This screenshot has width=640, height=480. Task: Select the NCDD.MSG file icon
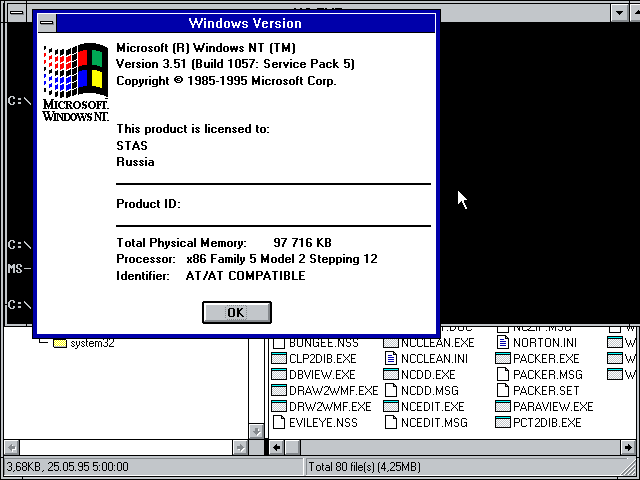click(x=391, y=391)
